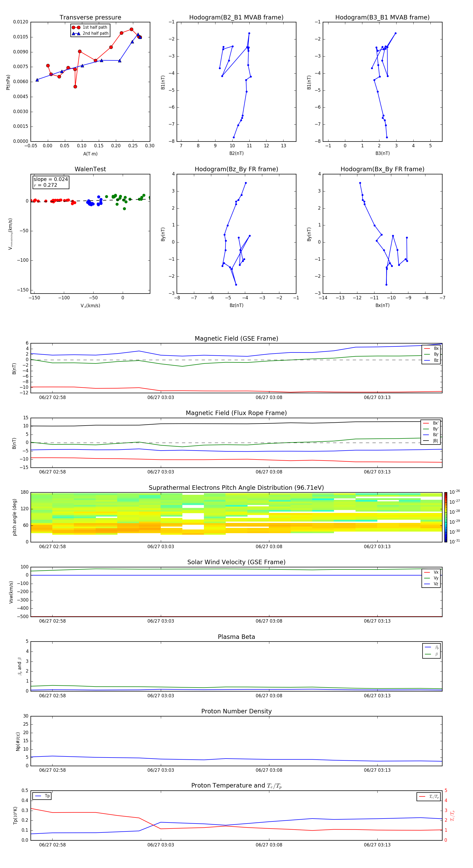The width and height of the screenshot is (473, 868).
Task: Click the 'Vsw(km/s)' axis label
Action: point(11,592)
